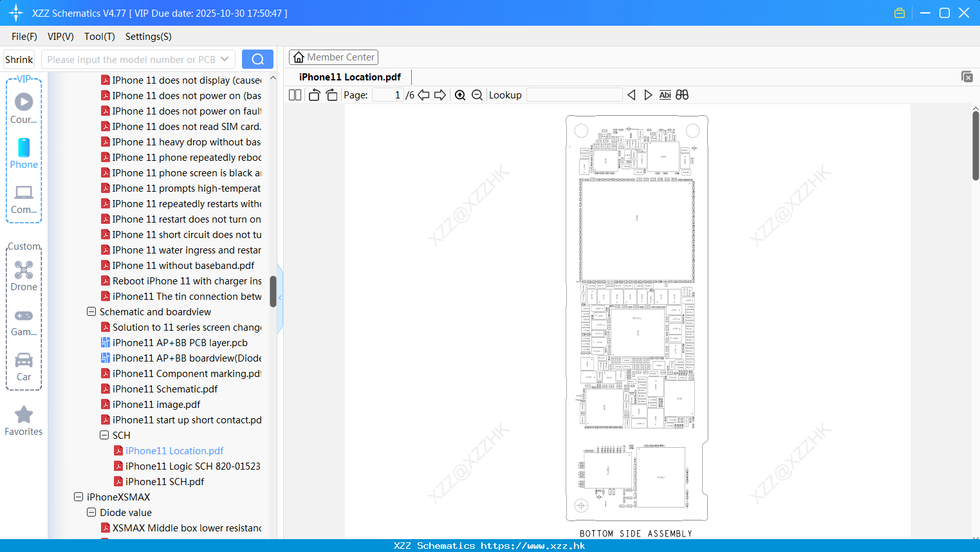Open iPhone11 image.pdf
Viewport: 980px width, 552px height.
[156, 404]
